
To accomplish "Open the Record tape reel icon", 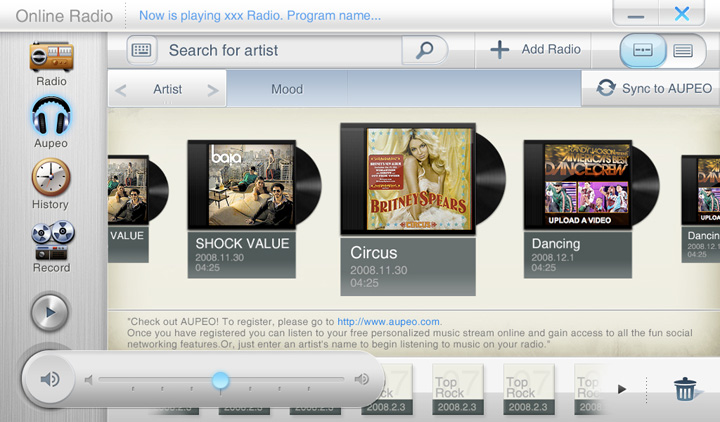I will tap(51, 243).
